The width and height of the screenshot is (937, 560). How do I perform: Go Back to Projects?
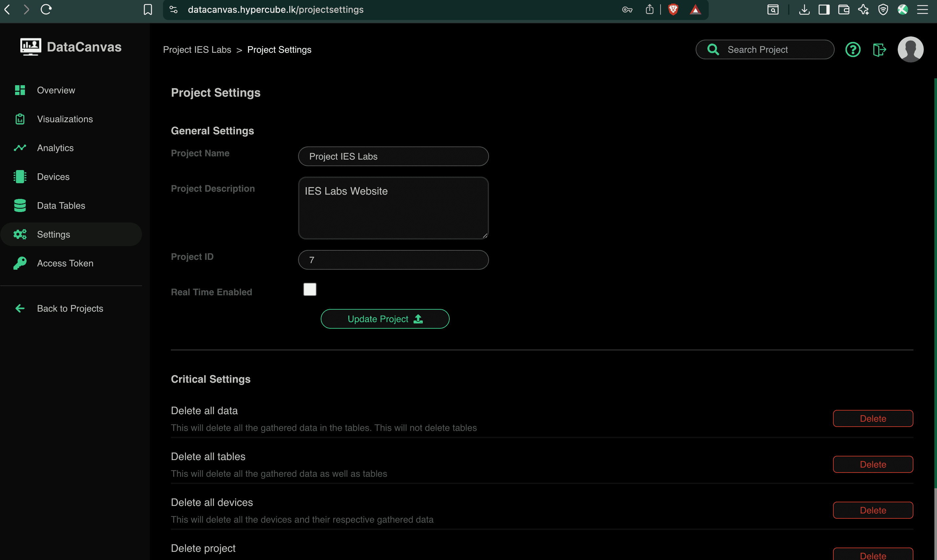pos(70,308)
